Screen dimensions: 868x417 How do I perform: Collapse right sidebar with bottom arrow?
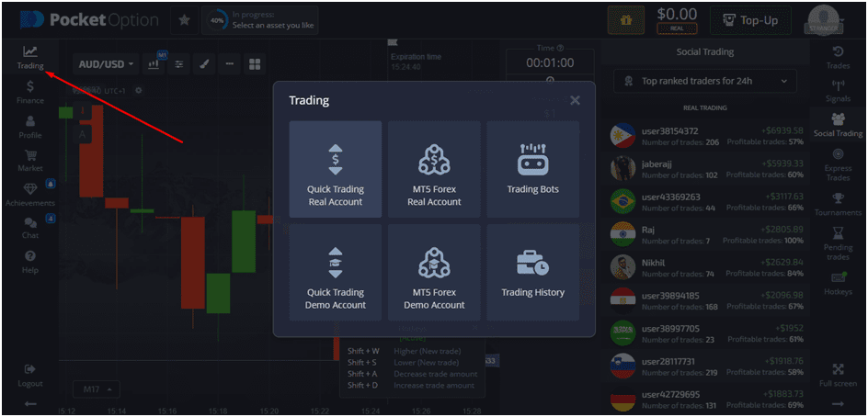[x=838, y=404]
